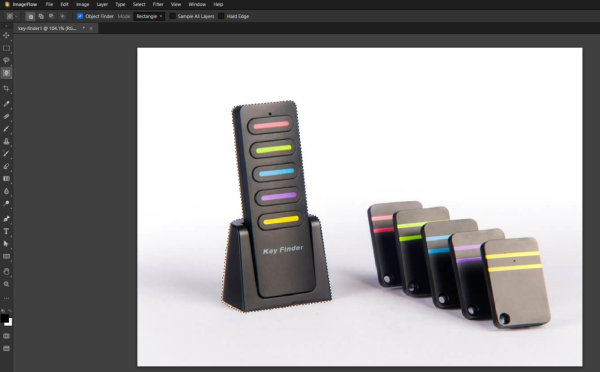Select the Eraser tool
This screenshot has height=372, width=600.
6,166
